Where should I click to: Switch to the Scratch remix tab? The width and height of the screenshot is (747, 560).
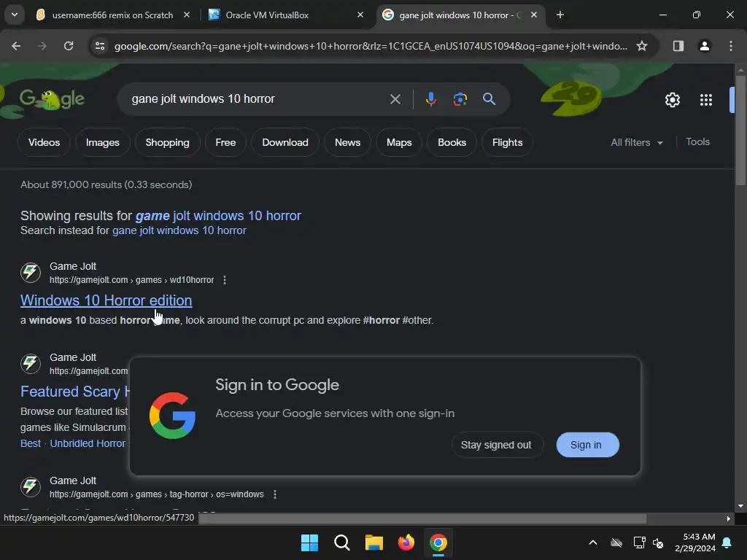112,15
